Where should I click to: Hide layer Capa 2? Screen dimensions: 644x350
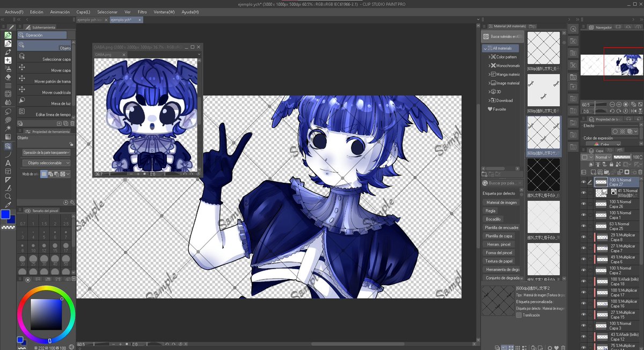(x=584, y=270)
